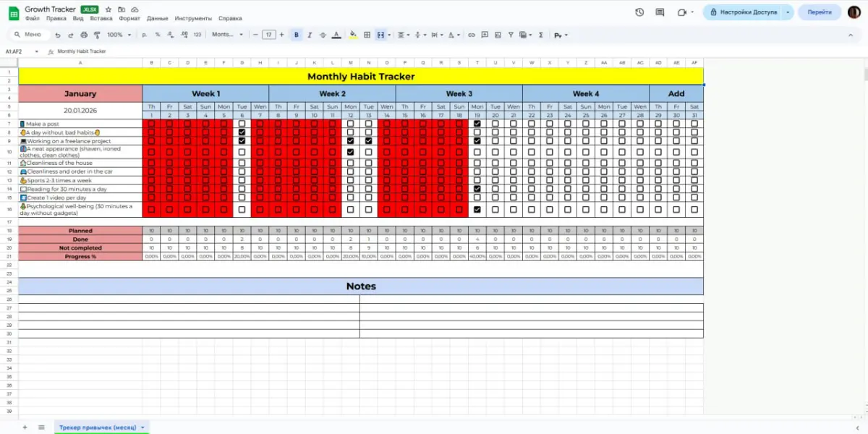Expand the font family dropdown
This screenshot has width=868, height=434.
pyautogui.click(x=227, y=35)
